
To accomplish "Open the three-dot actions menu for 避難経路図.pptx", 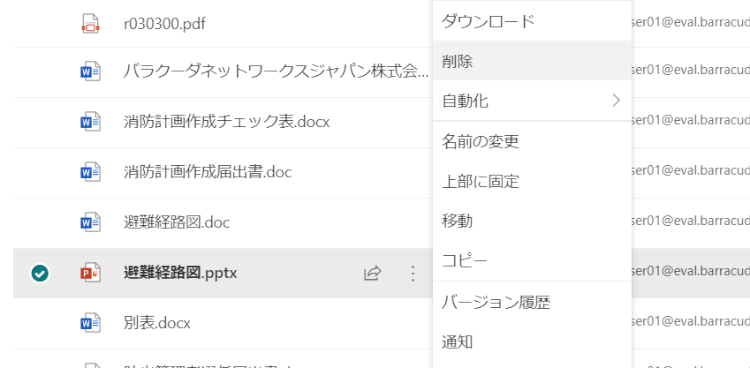I will [x=413, y=273].
